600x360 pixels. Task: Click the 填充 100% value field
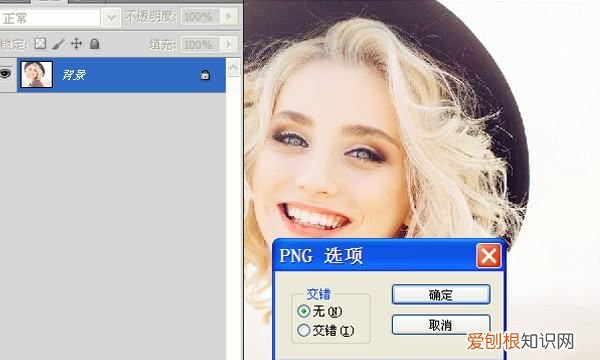click(x=200, y=45)
